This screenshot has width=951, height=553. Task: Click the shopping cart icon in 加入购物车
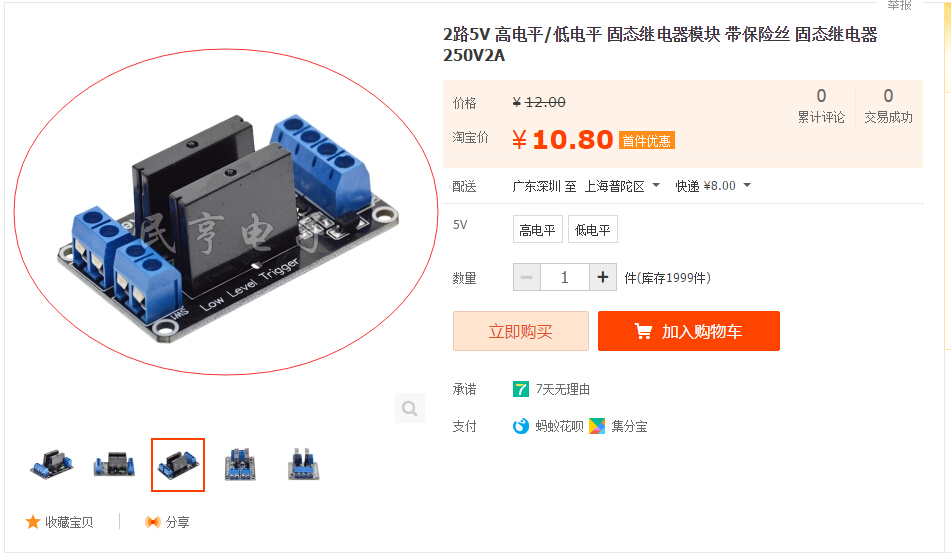point(643,331)
